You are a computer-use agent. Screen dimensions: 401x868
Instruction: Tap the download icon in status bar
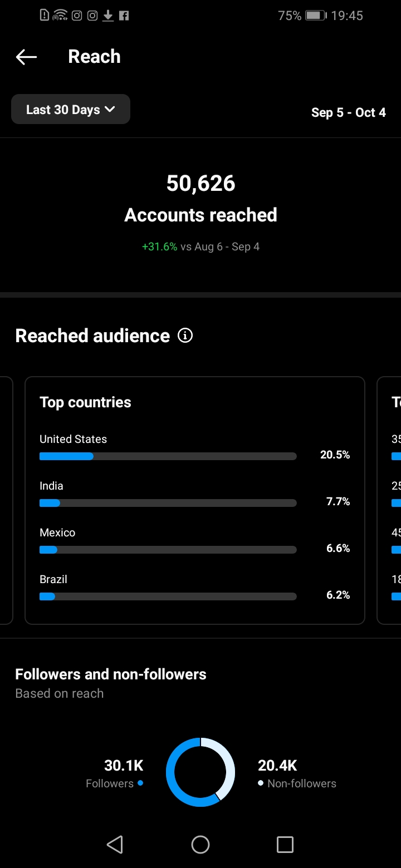pyautogui.click(x=108, y=16)
